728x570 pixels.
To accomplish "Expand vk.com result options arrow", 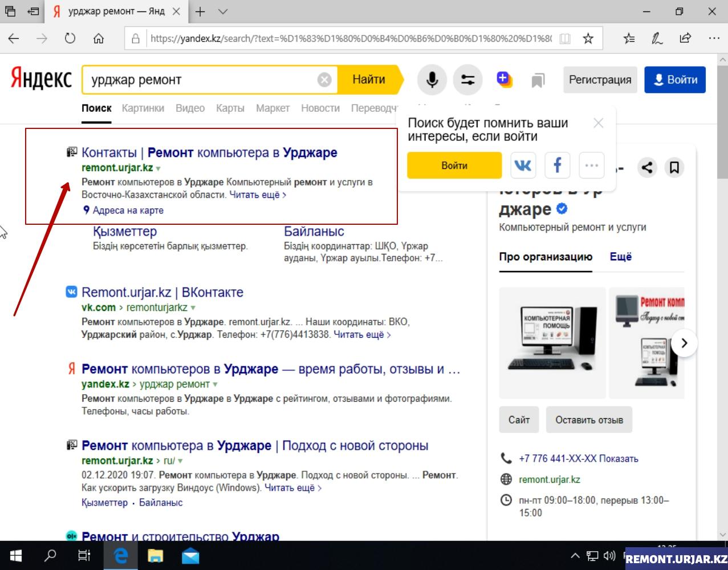I will (x=193, y=308).
